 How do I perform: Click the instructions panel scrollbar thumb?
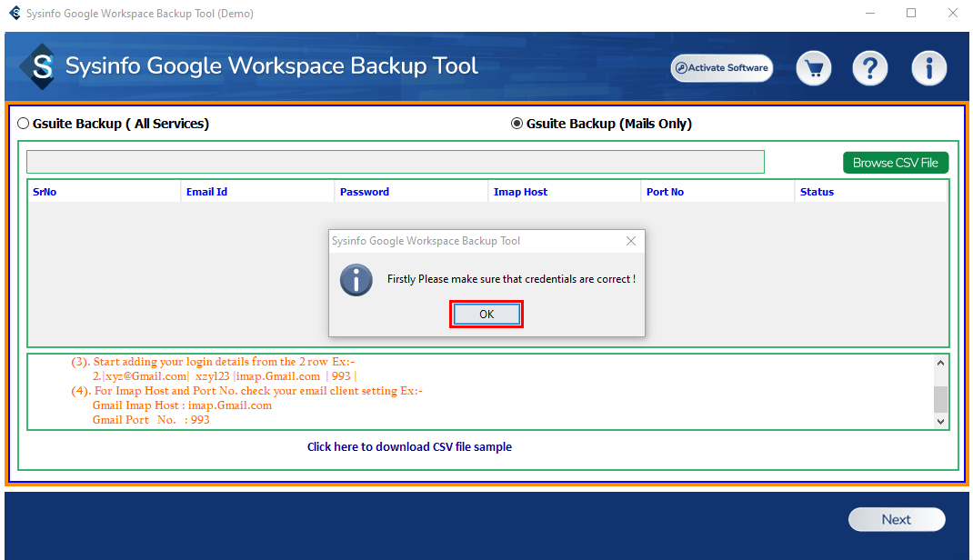940,397
